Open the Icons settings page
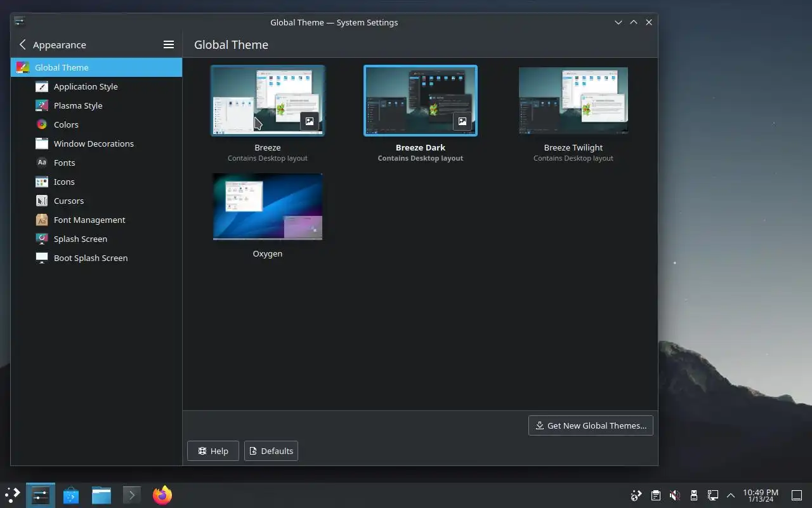 [x=96, y=182]
